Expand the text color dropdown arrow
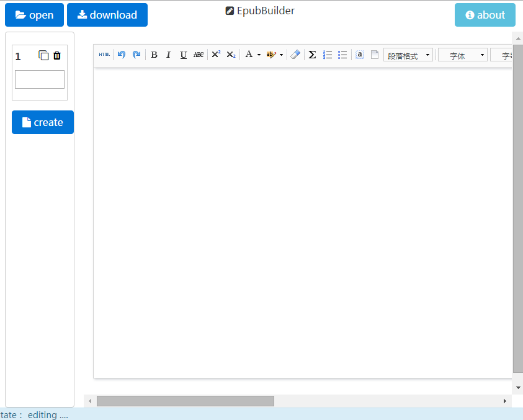This screenshot has width=523, height=420. point(258,55)
